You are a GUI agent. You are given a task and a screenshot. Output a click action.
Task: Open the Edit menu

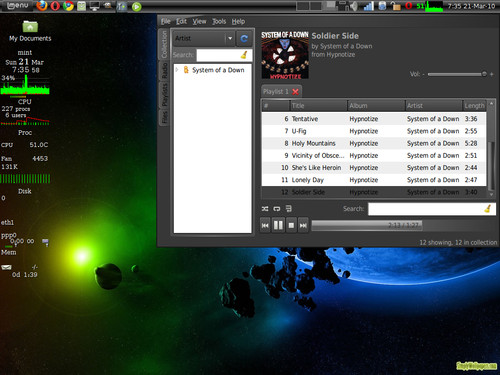click(x=181, y=21)
